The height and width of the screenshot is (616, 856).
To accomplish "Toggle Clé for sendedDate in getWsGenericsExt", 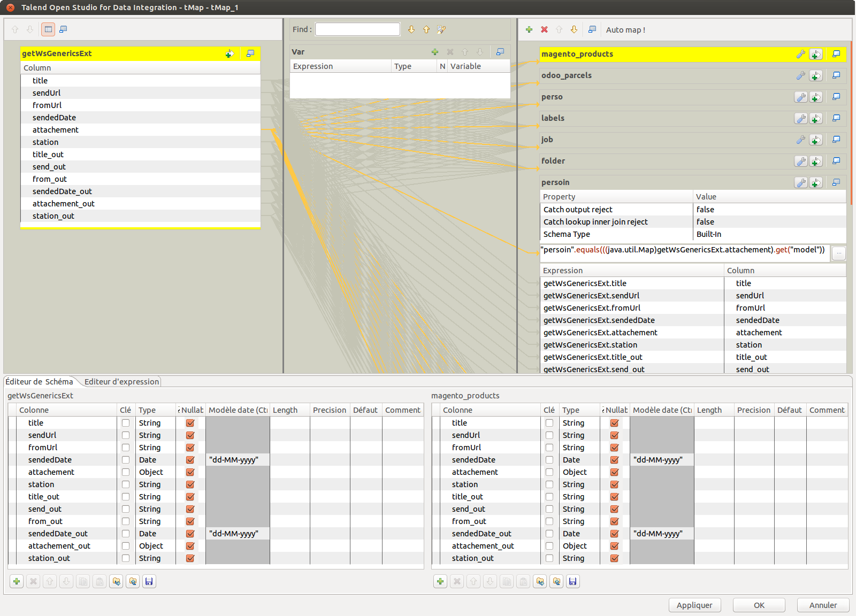I will [x=126, y=460].
